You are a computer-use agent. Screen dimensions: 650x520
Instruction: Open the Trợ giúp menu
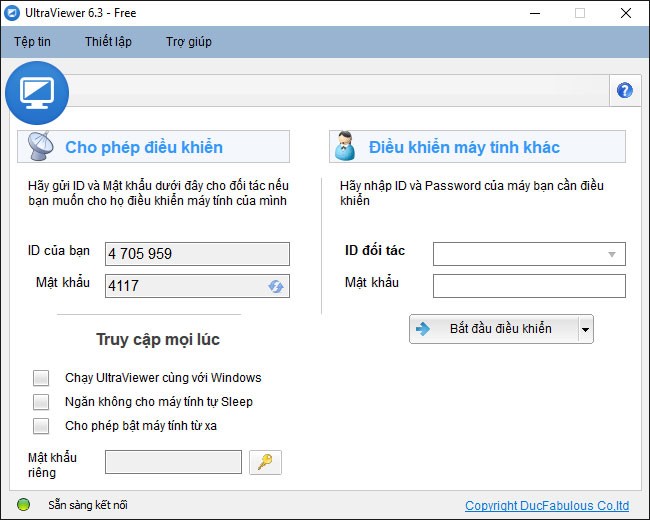188,42
